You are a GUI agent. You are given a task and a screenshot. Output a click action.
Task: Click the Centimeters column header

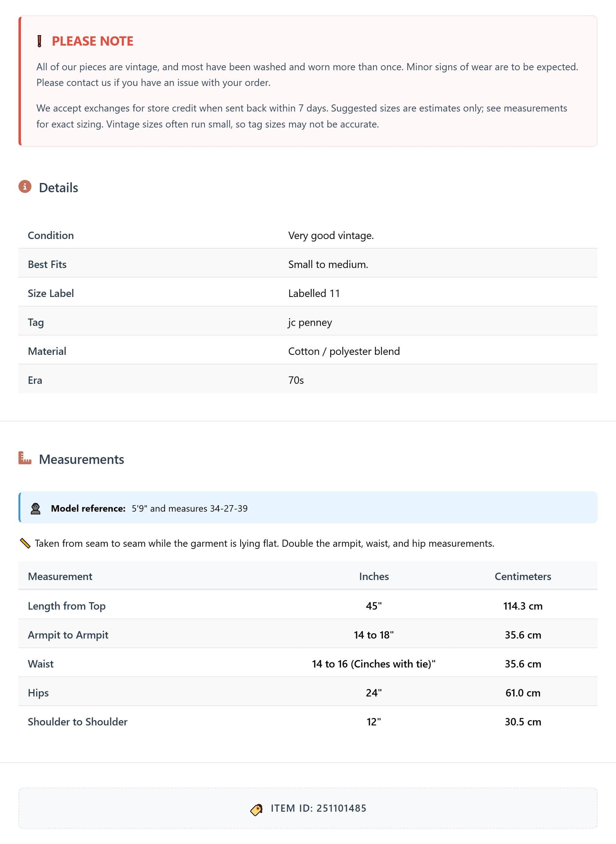(x=523, y=576)
